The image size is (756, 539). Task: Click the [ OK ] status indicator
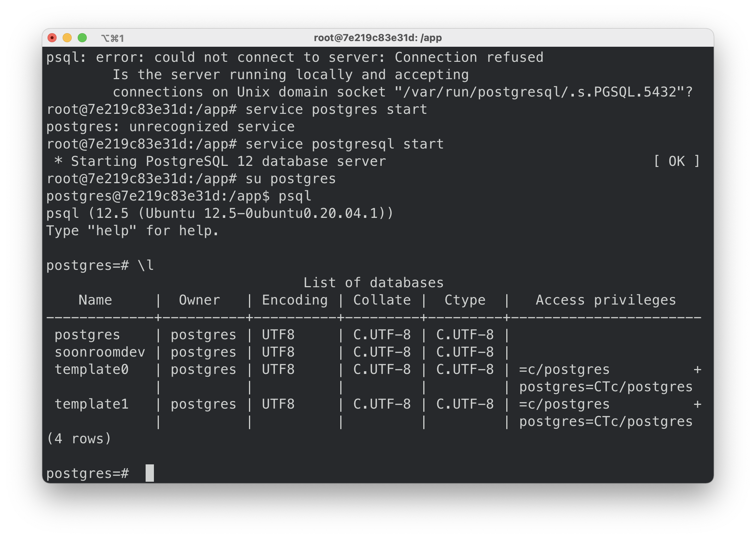[x=676, y=161]
